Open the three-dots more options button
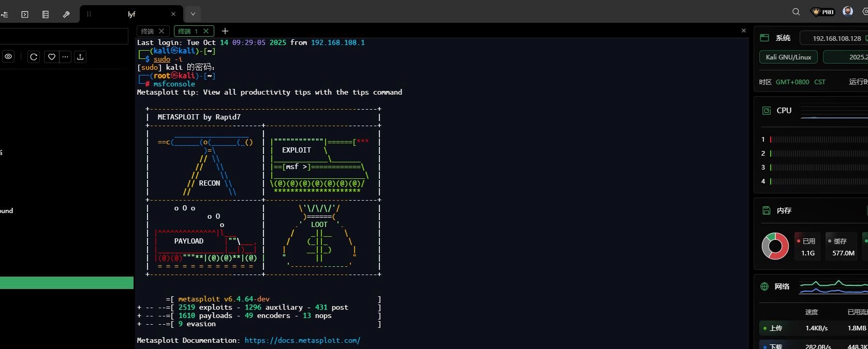Viewport: 868px width, 349px height. pyautogui.click(x=65, y=57)
